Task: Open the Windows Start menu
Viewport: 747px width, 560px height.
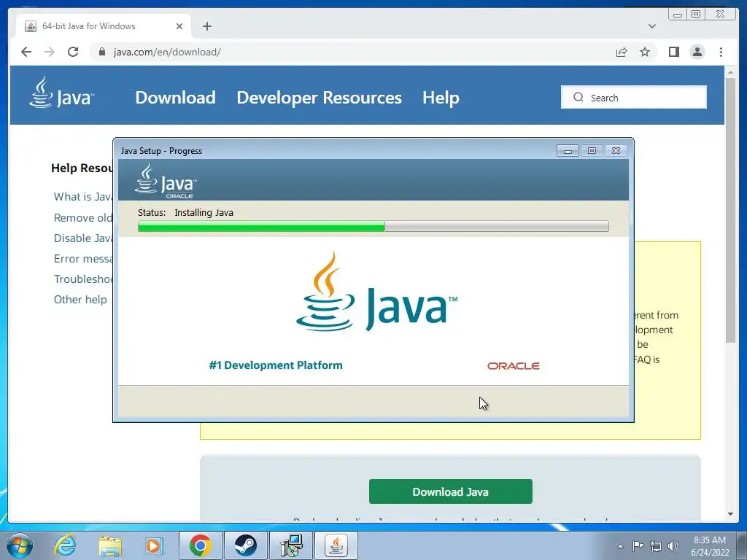Action: [x=19, y=545]
